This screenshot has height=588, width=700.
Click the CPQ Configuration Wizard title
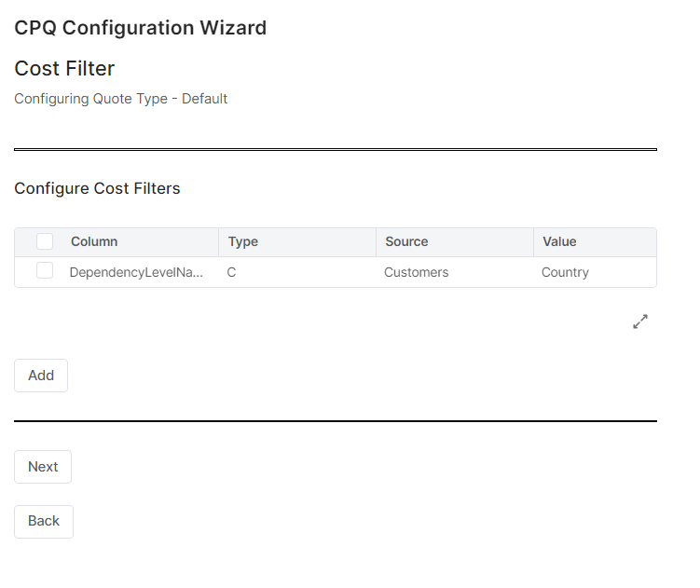point(141,28)
